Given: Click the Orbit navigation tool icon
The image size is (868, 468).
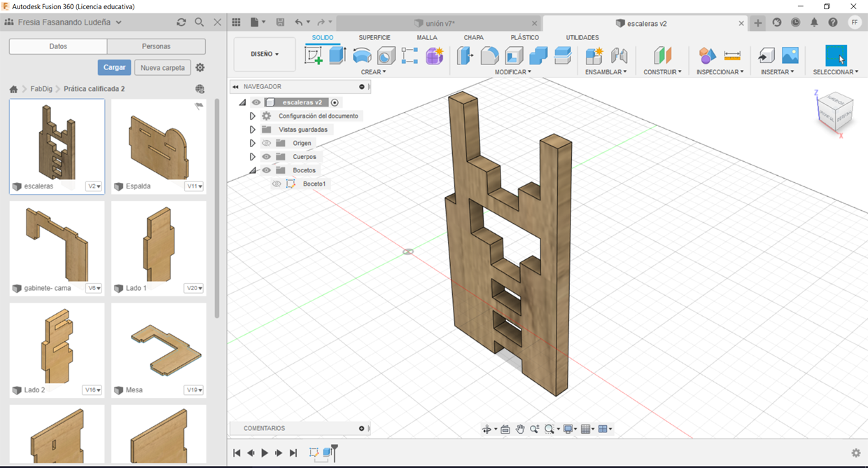Looking at the screenshot, I should [x=486, y=429].
